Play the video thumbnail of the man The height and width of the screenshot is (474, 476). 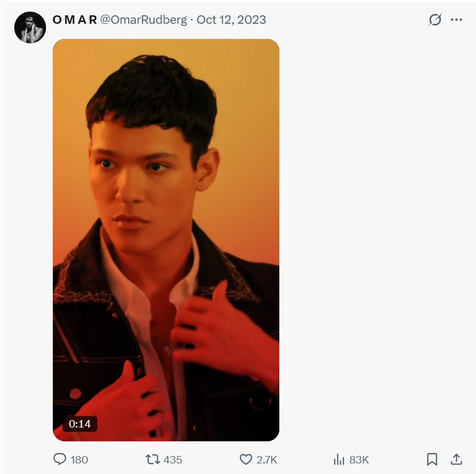(166, 240)
